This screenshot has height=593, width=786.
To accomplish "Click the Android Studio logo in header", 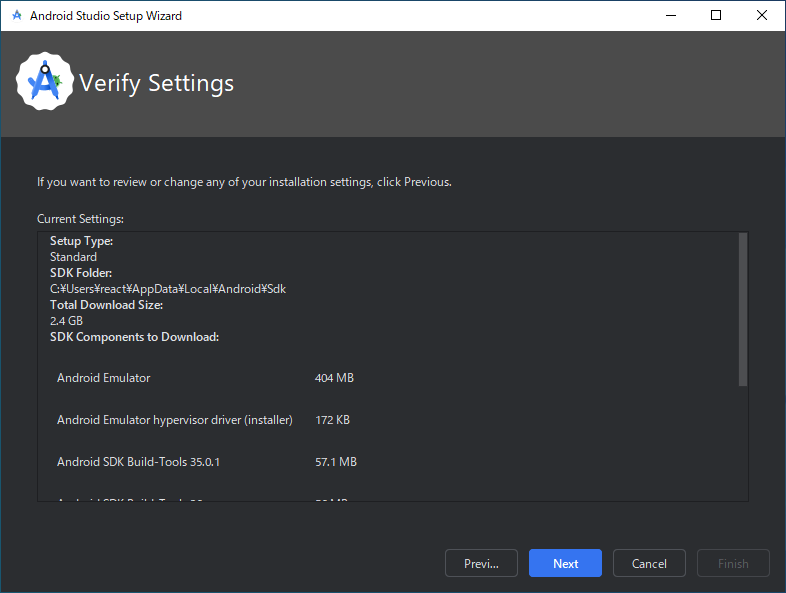I will tap(45, 81).
